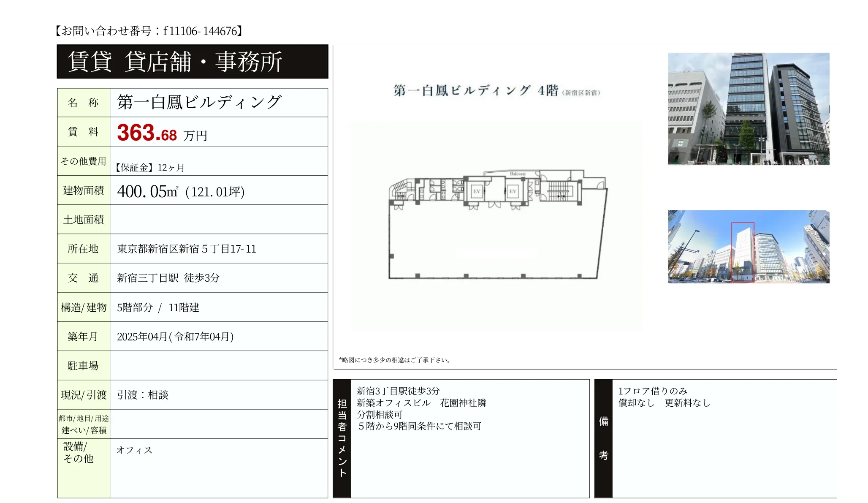This screenshot has width=868, height=503.
Task: Click the 備考 vertical label bar
Action: [603, 438]
